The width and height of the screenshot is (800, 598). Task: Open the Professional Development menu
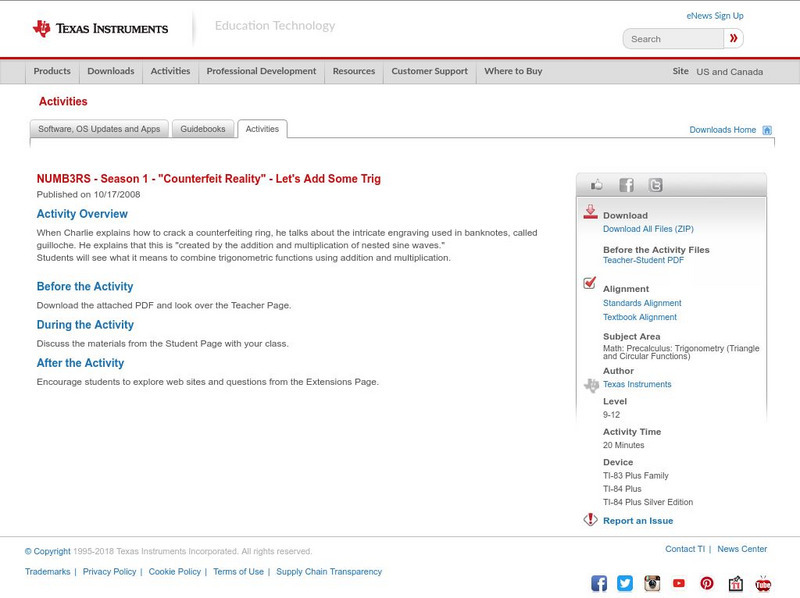point(261,71)
